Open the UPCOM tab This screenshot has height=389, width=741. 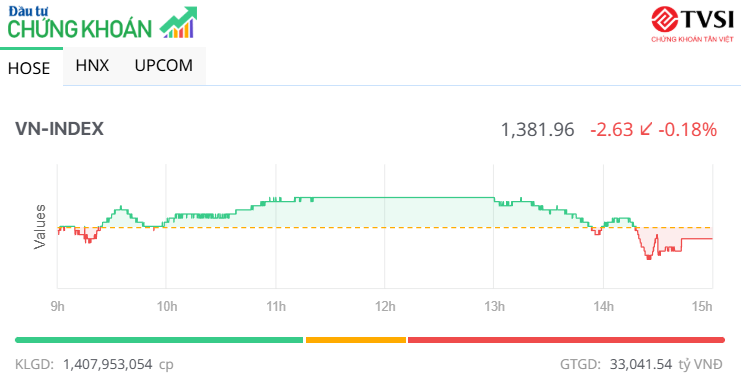164,65
